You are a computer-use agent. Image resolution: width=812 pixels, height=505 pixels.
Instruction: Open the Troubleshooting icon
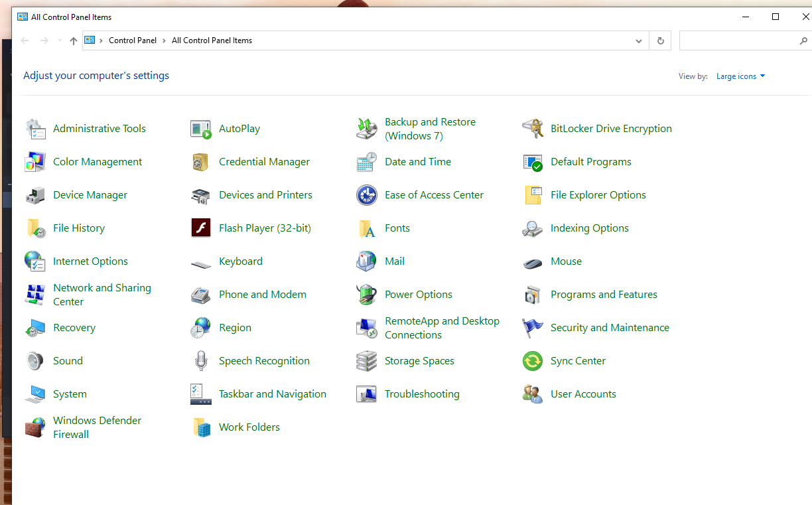tap(367, 394)
